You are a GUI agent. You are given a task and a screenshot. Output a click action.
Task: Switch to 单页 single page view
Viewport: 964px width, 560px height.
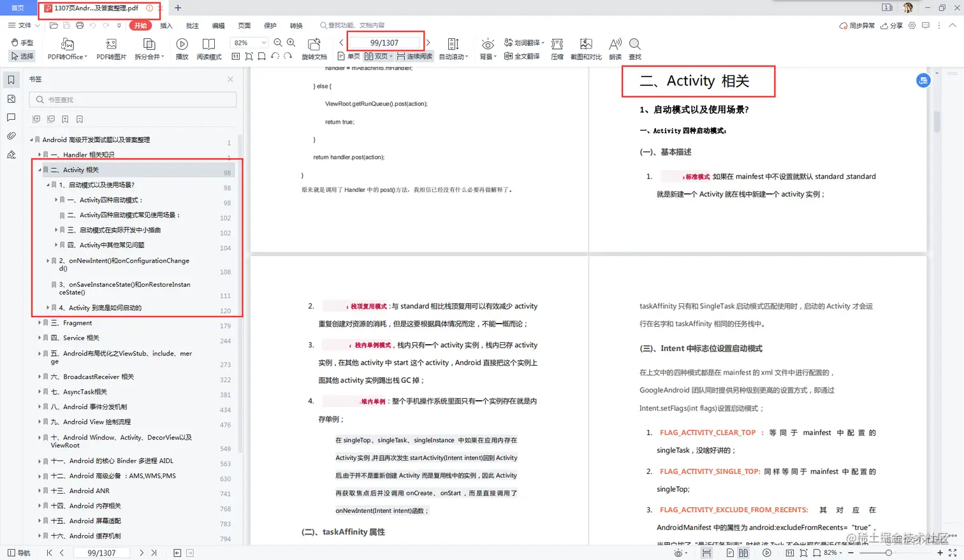349,56
